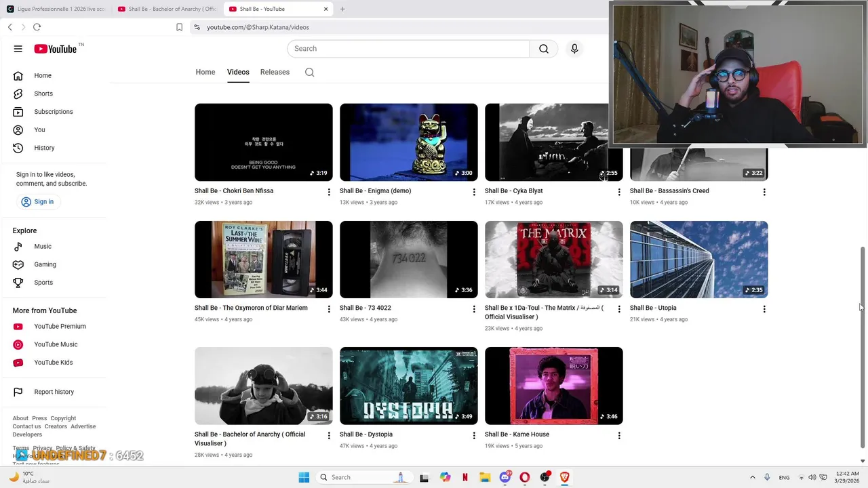868x488 pixels.
Task: Show hidden system tray icons
Action: coord(752,477)
